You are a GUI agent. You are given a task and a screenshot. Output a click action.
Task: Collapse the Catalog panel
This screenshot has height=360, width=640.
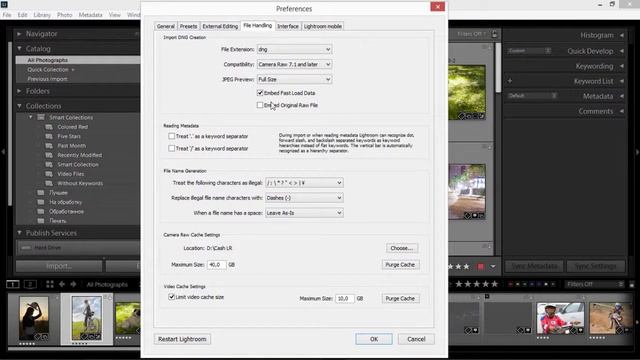19,49
